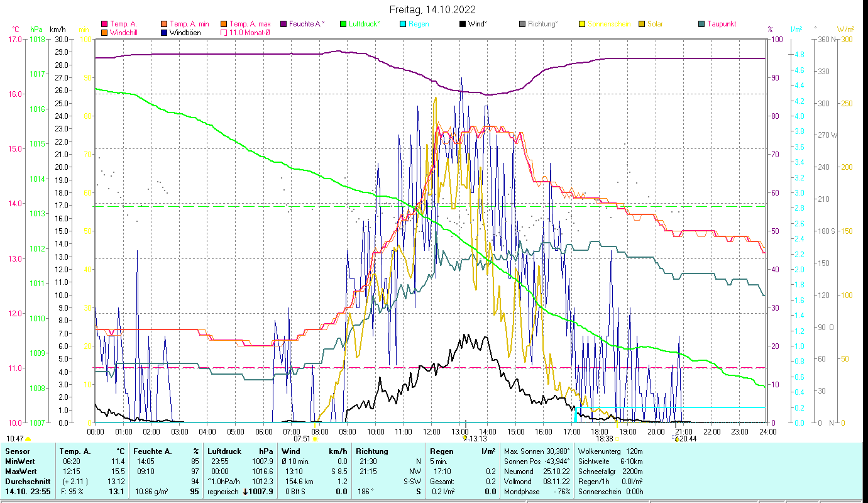868x503 pixels.
Task: Click the purple Feuchte A. legend swatch
Action: pos(283,24)
